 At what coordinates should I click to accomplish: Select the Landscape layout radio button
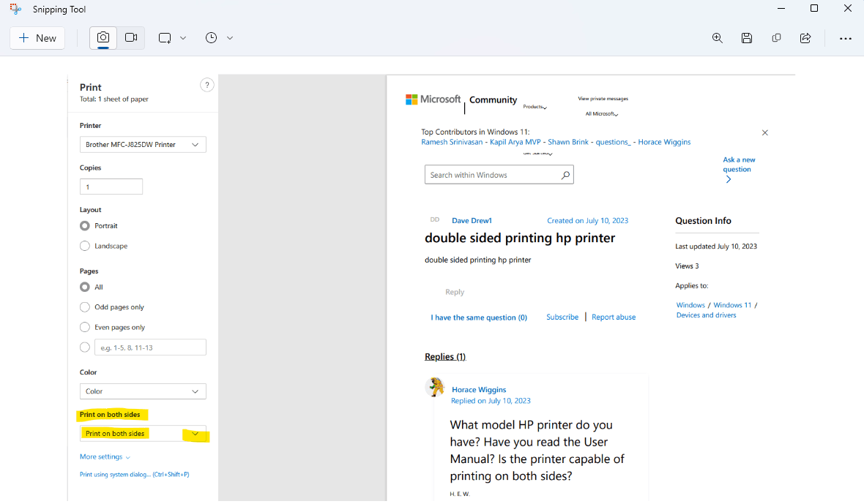point(85,246)
